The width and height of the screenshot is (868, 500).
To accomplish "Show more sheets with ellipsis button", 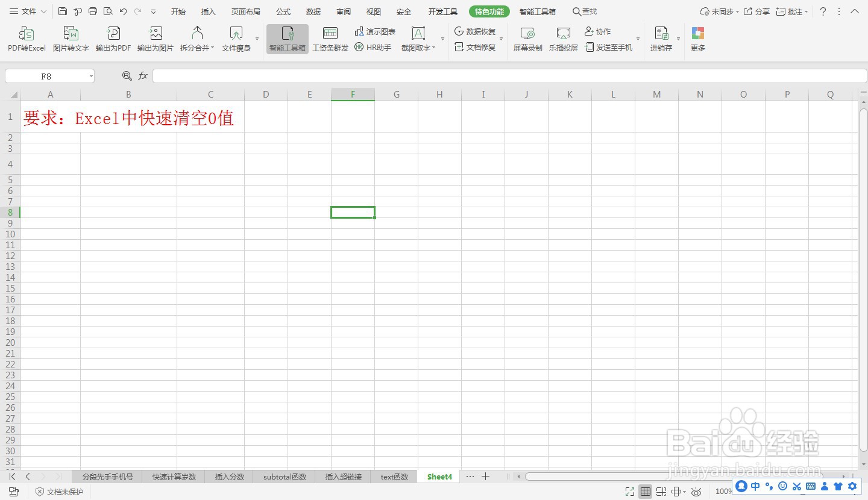I will click(470, 477).
